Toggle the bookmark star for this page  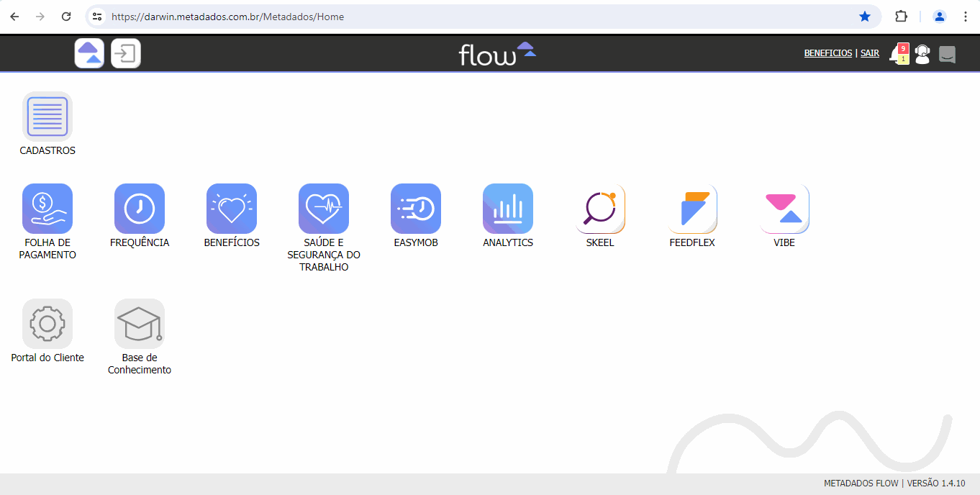pyautogui.click(x=865, y=17)
